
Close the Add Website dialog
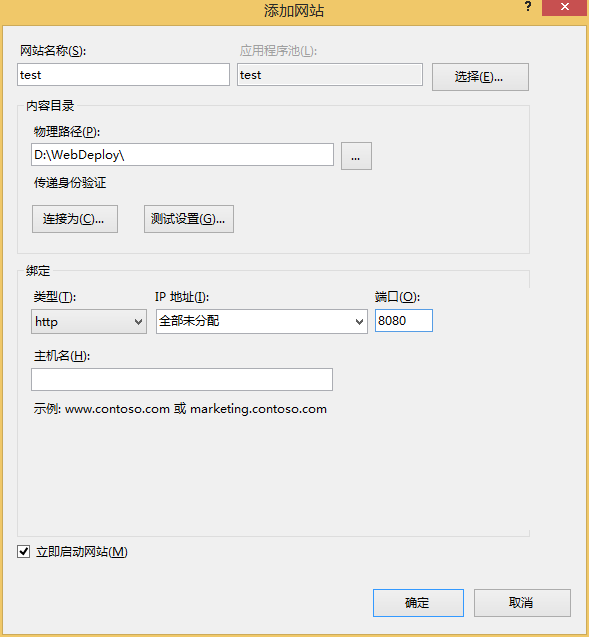(x=565, y=7)
